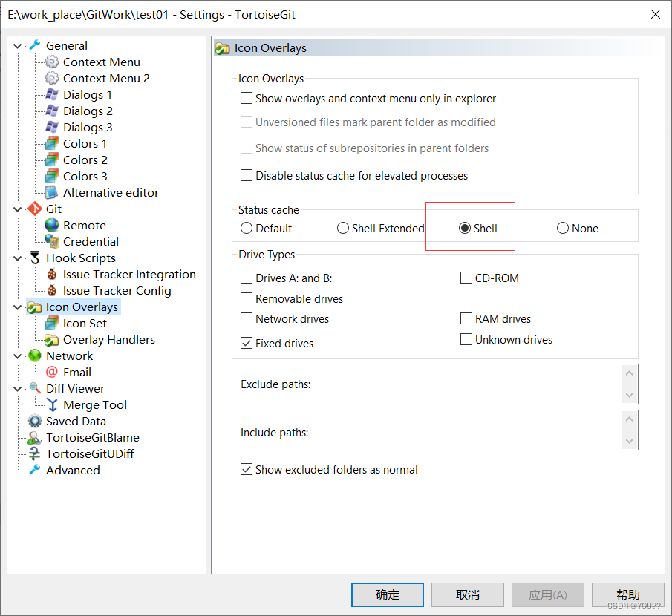The image size is (672, 616).
Task: Select the Shell Extended radio button
Action: [343, 228]
